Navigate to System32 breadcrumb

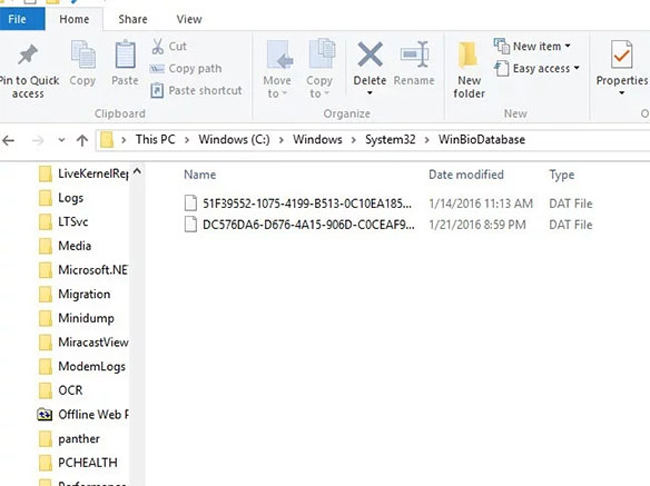point(390,140)
